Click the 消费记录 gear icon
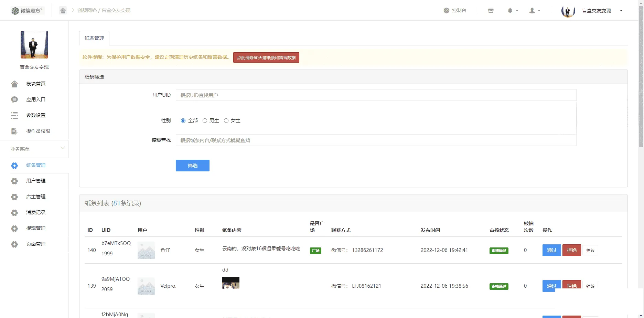644x318 pixels. [14, 213]
